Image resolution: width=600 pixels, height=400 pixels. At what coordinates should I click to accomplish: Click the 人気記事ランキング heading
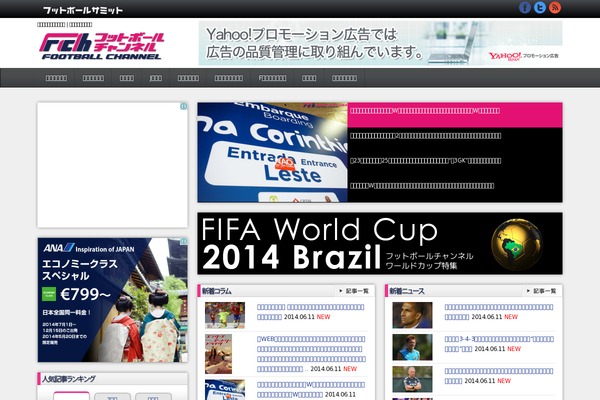(x=69, y=379)
